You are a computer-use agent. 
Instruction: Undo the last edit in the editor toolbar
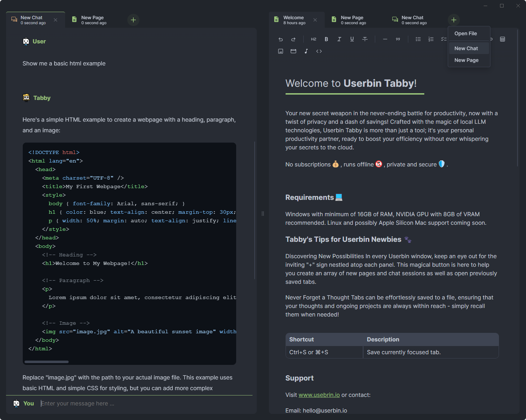pos(281,39)
